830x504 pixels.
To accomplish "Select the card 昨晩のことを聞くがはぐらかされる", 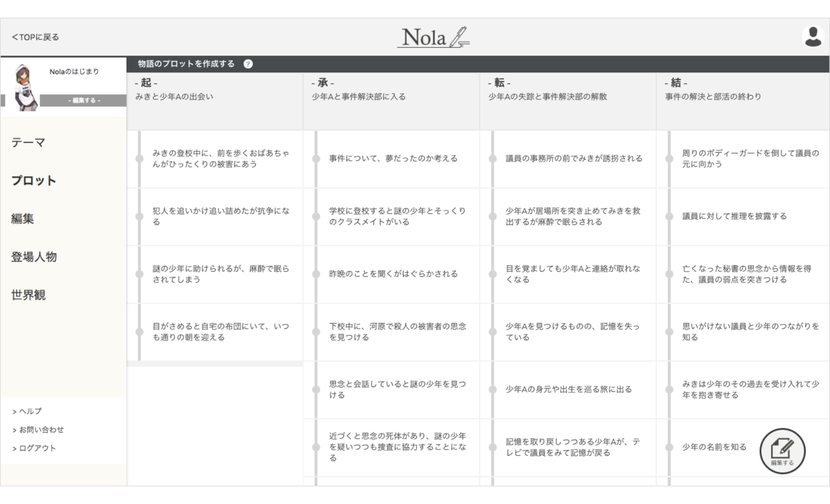I will click(392, 274).
